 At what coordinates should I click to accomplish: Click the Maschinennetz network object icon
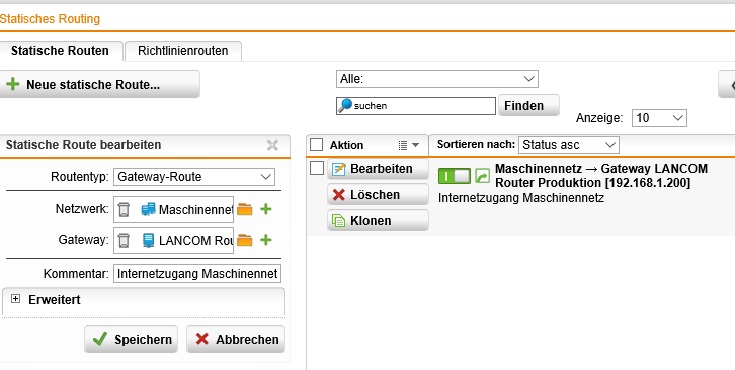(x=148, y=209)
